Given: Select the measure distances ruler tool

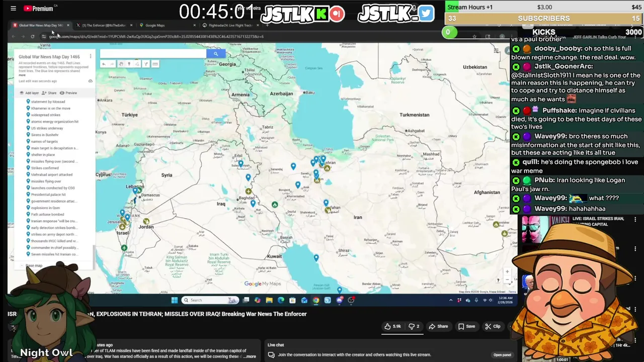Looking at the screenshot, I should 155,64.
